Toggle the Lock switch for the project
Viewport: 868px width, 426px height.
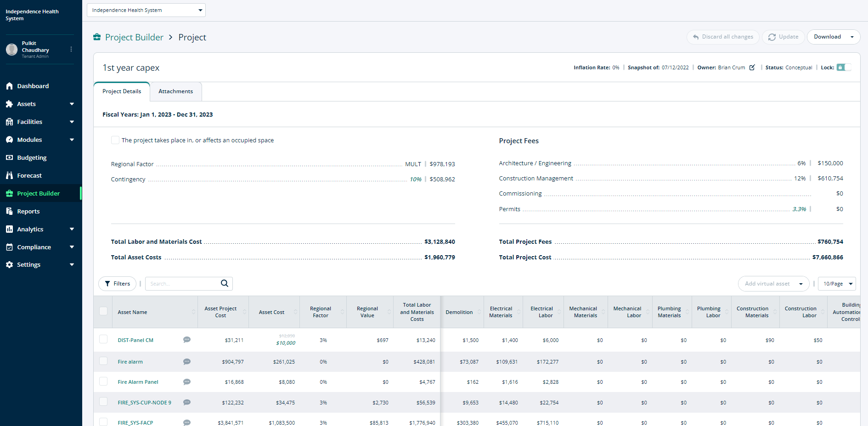click(843, 67)
